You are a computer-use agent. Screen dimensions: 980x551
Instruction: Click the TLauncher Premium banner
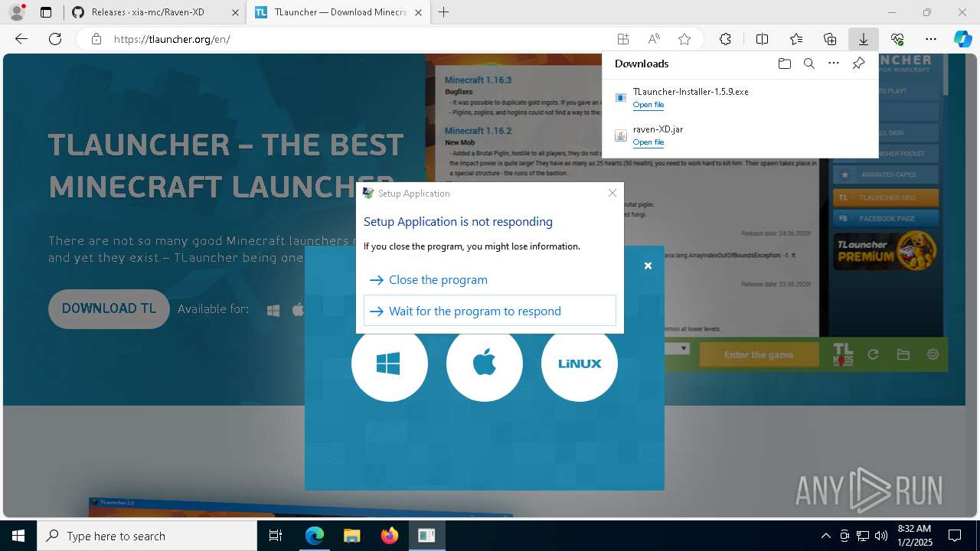point(885,251)
